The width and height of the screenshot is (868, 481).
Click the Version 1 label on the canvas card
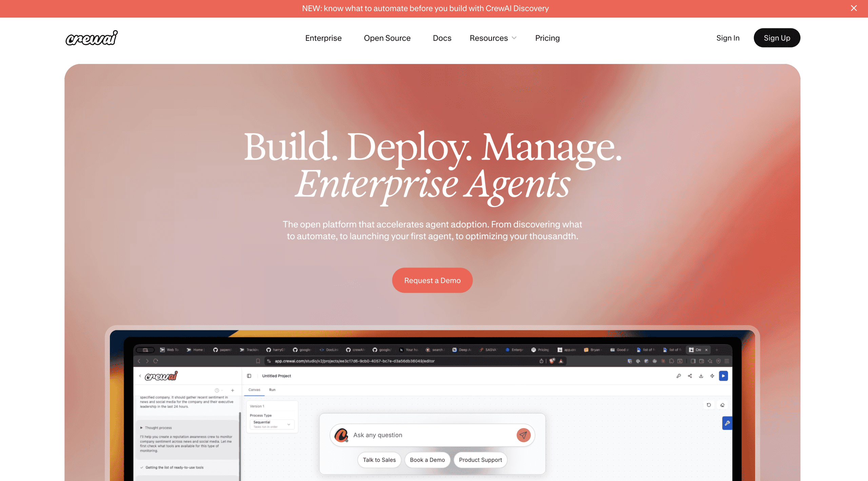[257, 406]
